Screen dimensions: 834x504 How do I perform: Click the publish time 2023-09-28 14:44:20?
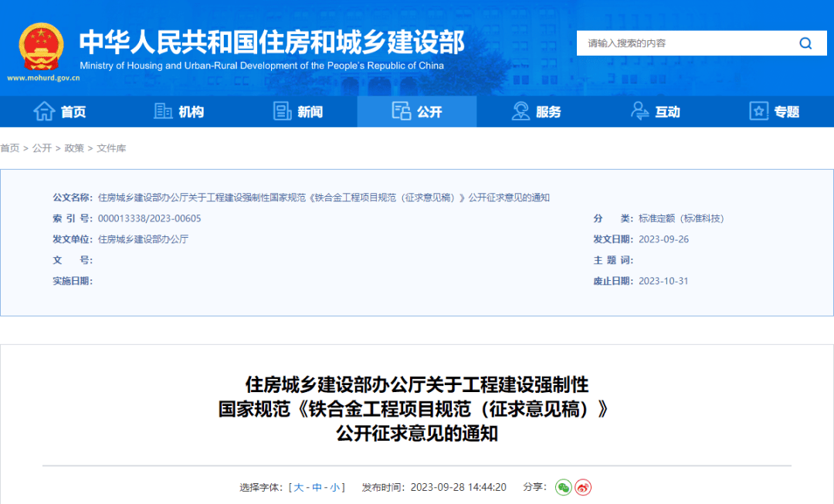[459, 488]
